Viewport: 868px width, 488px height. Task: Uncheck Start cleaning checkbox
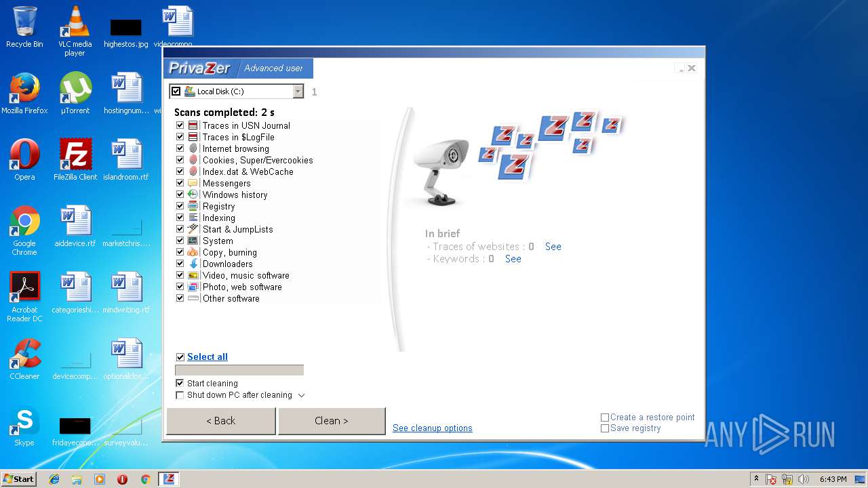pyautogui.click(x=180, y=383)
